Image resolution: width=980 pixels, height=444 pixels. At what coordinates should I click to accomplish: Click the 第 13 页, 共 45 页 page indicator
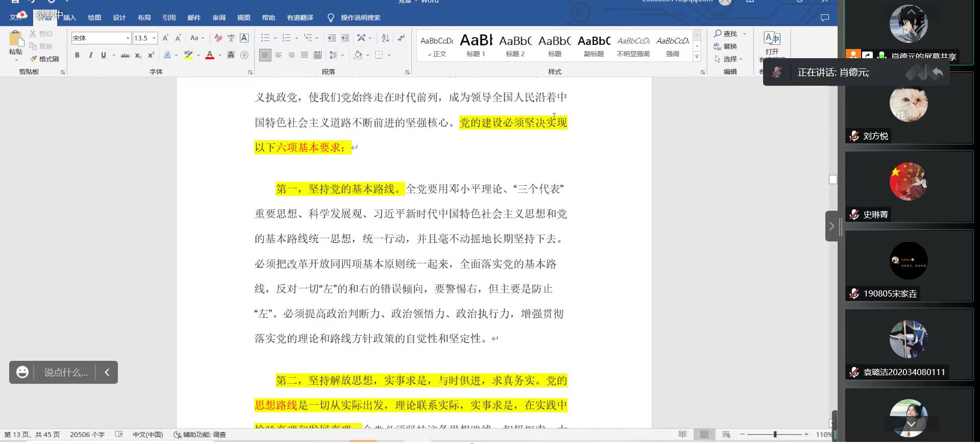[x=32, y=435]
